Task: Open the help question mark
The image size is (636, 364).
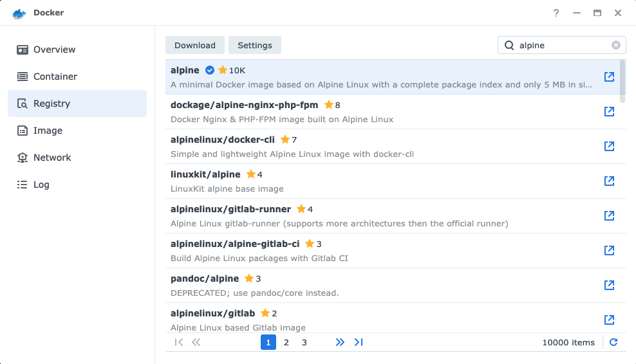Action: click(x=556, y=13)
